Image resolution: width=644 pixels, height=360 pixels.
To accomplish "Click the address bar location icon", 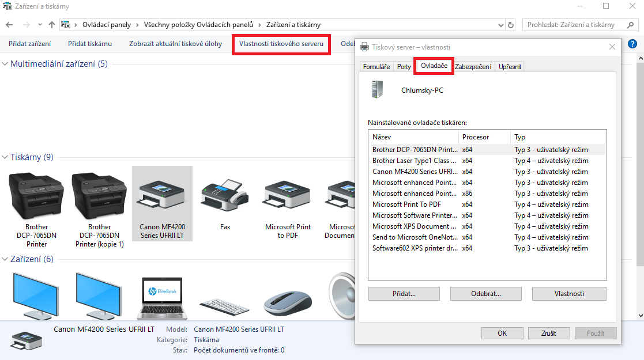I will point(66,25).
